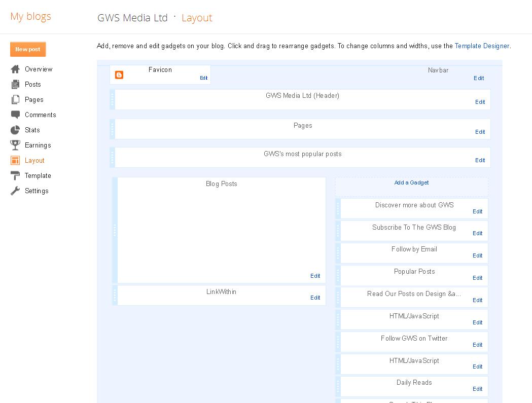Click the Comments speech bubble icon
This screenshot has width=532, height=403.
tap(15, 115)
